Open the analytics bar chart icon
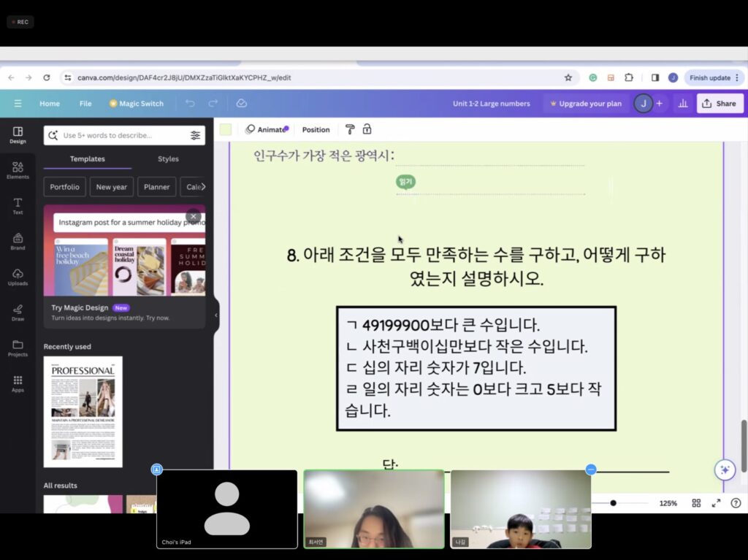The image size is (748, 560). point(683,104)
